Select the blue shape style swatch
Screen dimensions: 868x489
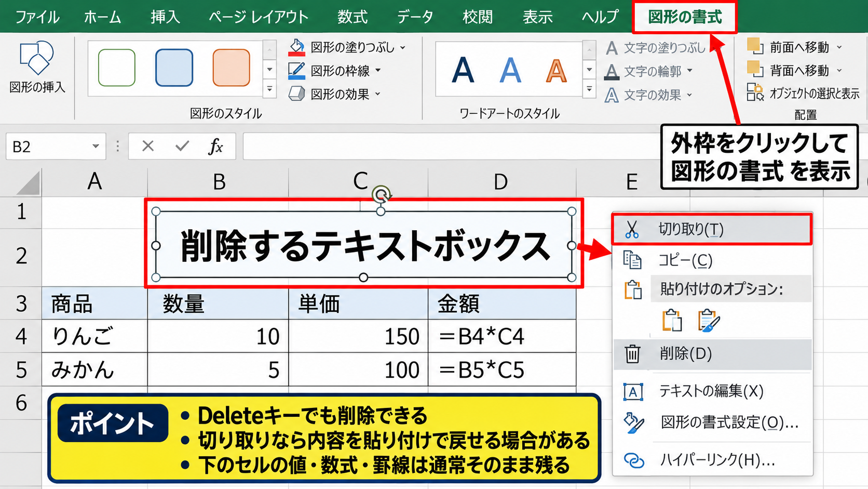pyautogui.click(x=174, y=68)
